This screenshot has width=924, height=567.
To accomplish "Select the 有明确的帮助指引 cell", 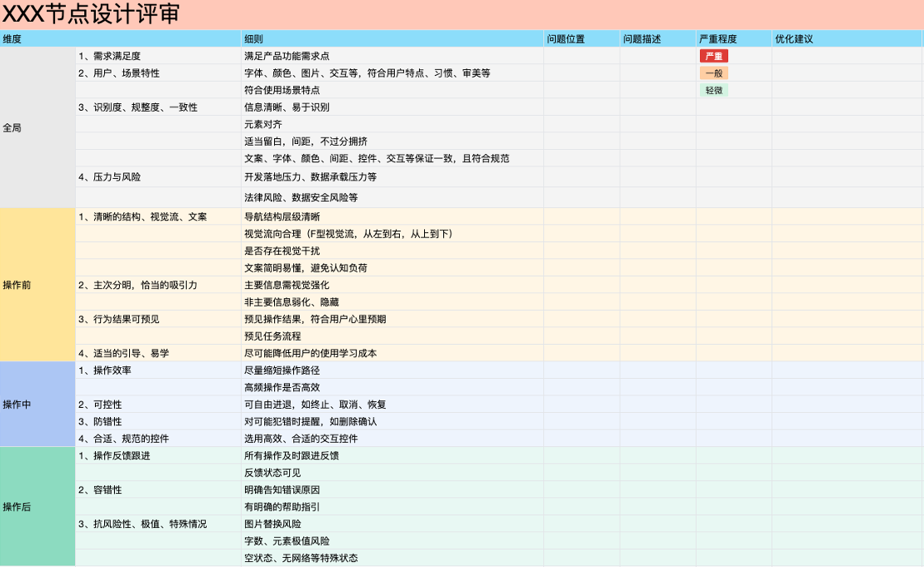I will tap(392, 507).
